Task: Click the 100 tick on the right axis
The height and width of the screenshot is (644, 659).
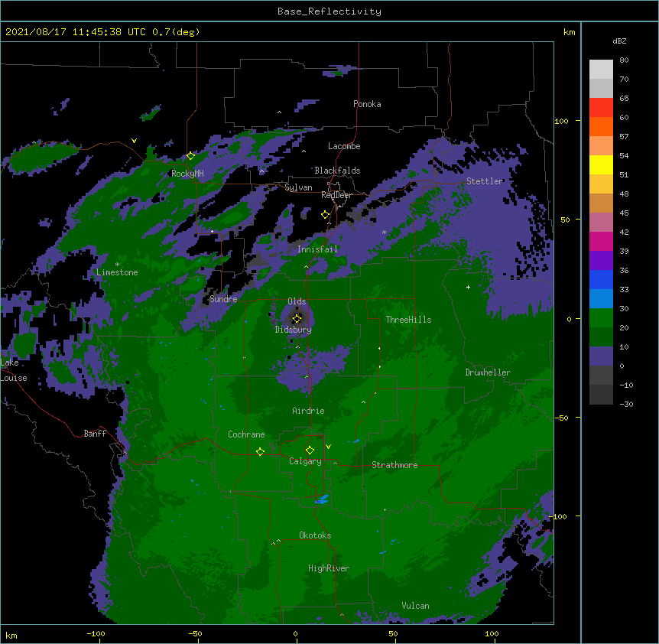Action: click(561, 121)
